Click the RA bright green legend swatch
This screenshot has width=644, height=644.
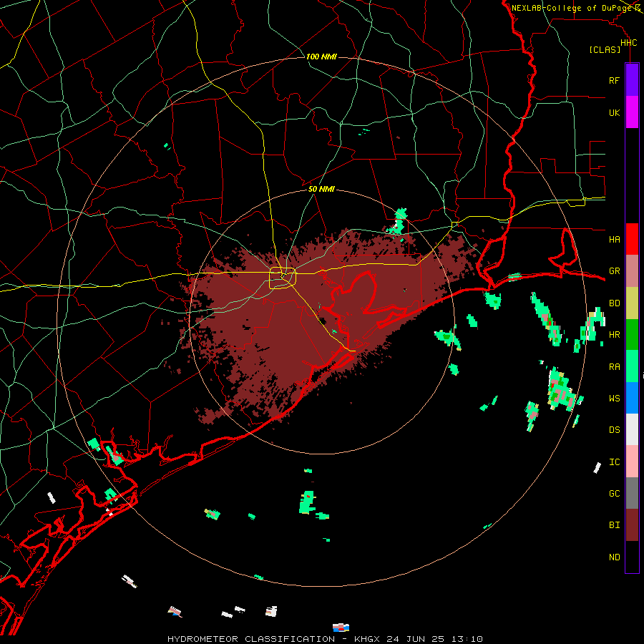pos(632,366)
